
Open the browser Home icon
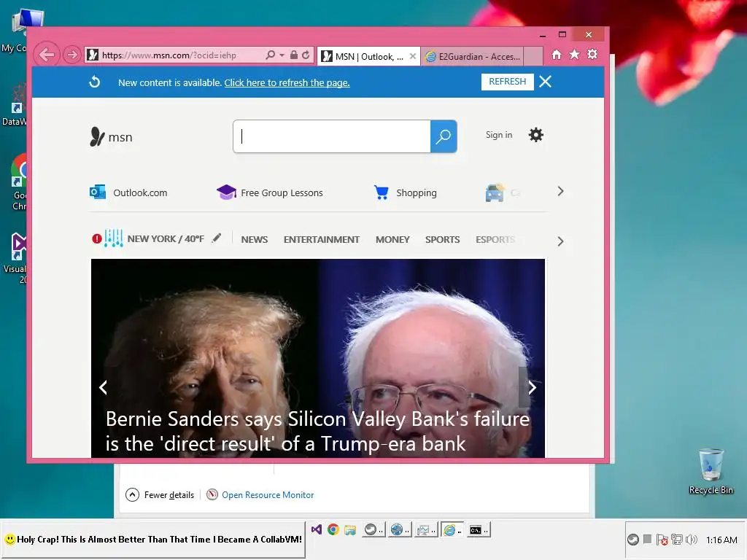[557, 54]
